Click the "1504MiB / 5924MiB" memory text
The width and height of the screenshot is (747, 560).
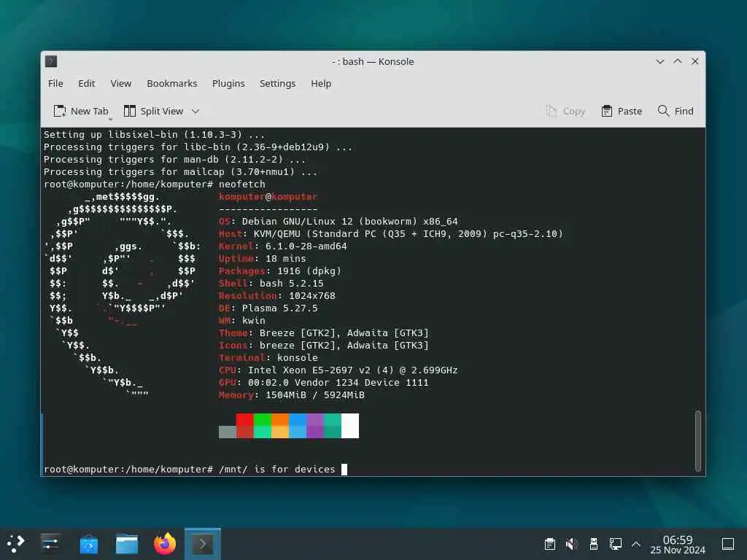(x=315, y=394)
